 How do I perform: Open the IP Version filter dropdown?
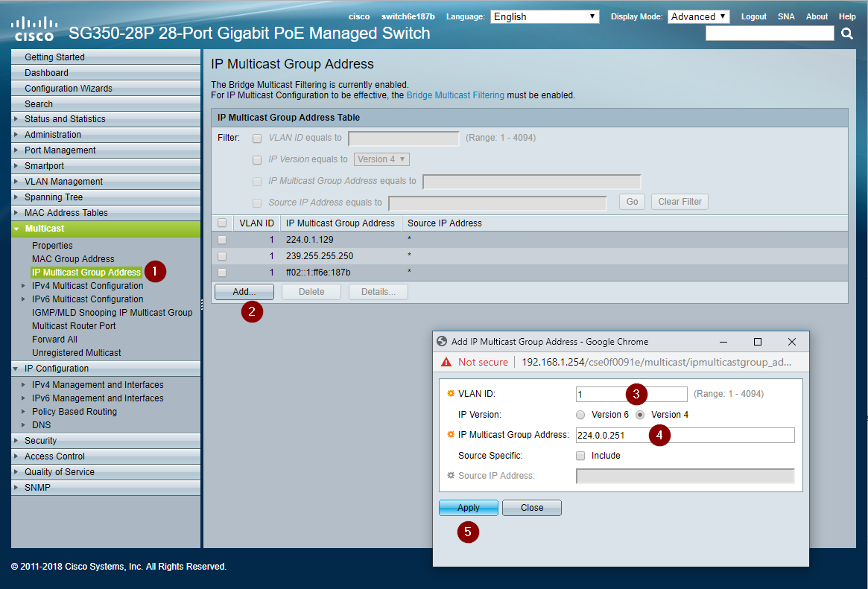click(x=381, y=159)
